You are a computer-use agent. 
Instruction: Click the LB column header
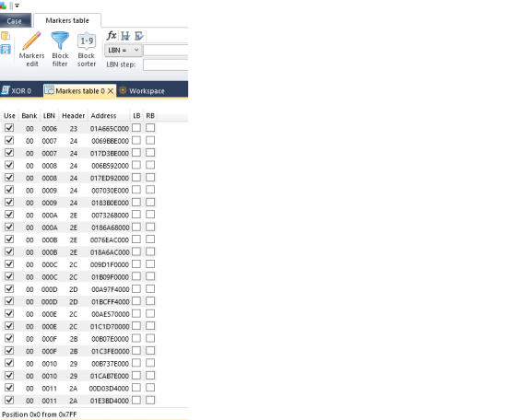[x=136, y=116]
